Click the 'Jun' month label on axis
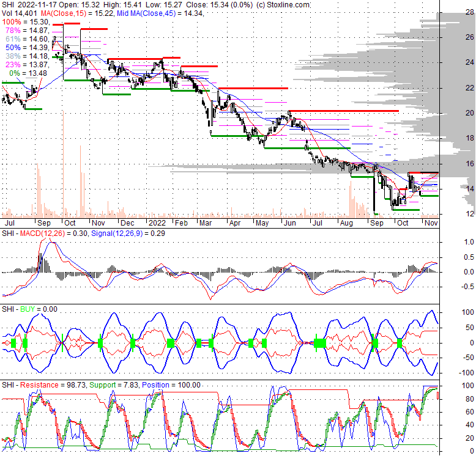 [289, 223]
